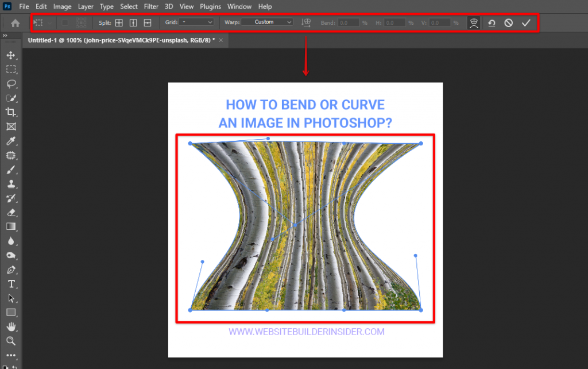Toggle split warp vertically

133,22
